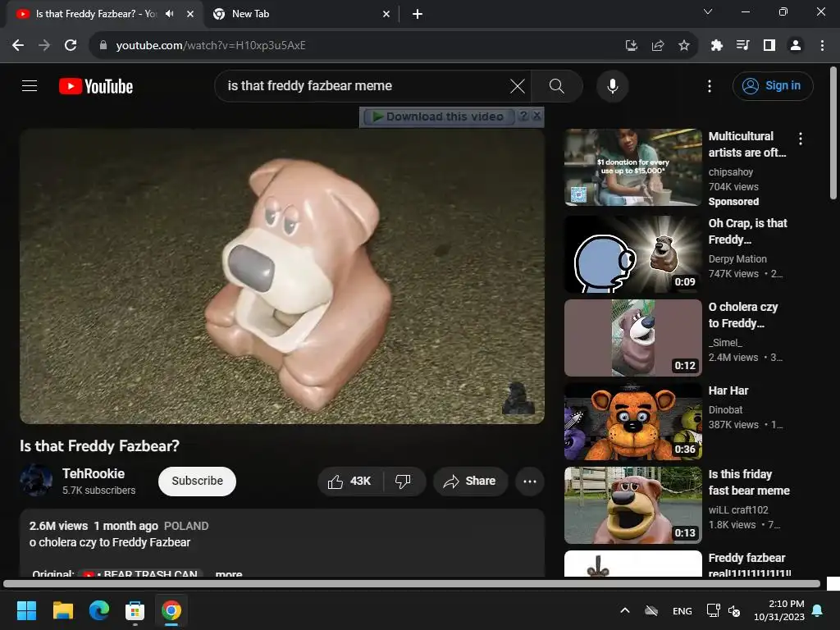The height and width of the screenshot is (630, 840).
Task: Click the vertical page scrollbar
Action: tap(833, 133)
